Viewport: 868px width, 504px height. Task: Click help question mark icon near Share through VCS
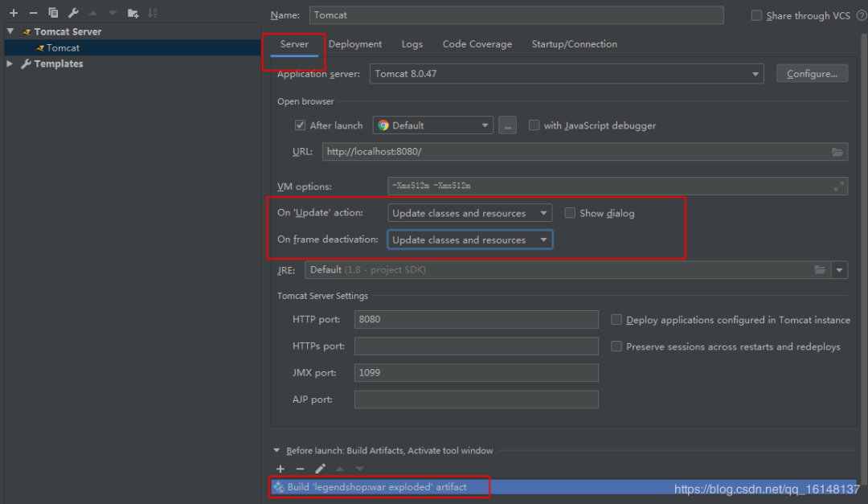[862, 15]
